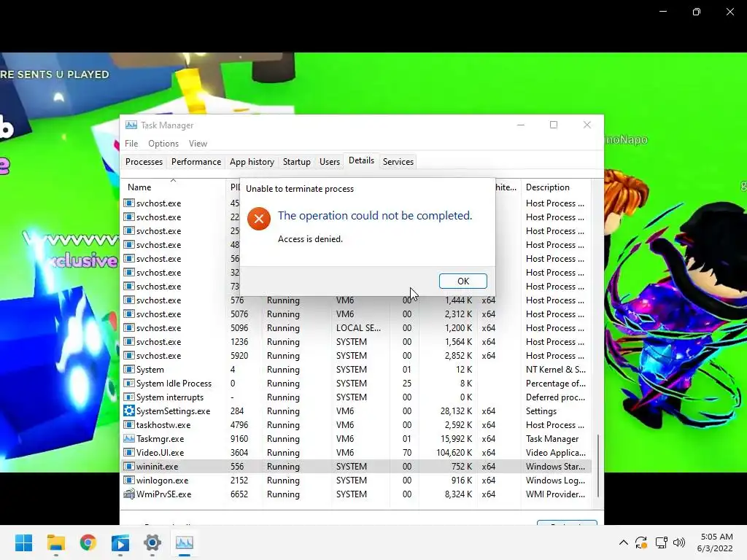Select the SystemSettings.exe process name
The width and height of the screenshot is (747, 560).
coord(174,411)
